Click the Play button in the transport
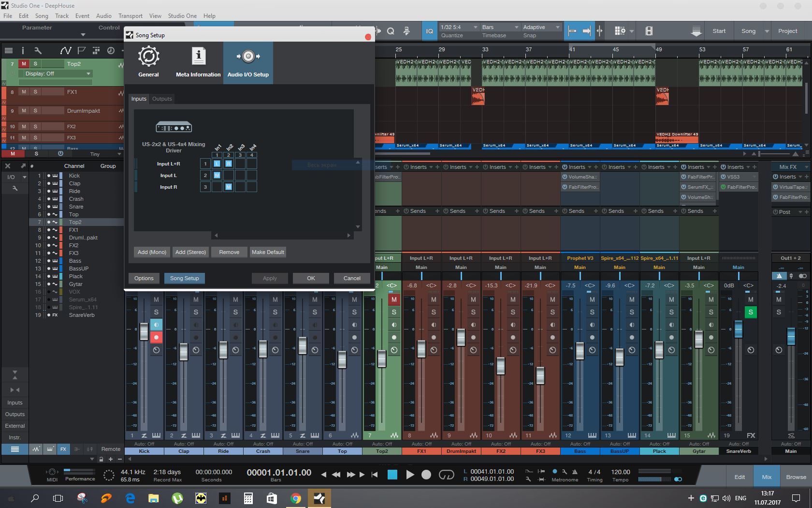Viewport: 812px width, 508px height. 410,475
